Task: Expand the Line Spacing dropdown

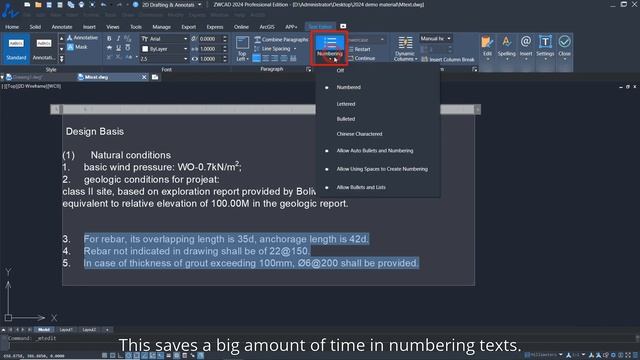Action: 295,49
